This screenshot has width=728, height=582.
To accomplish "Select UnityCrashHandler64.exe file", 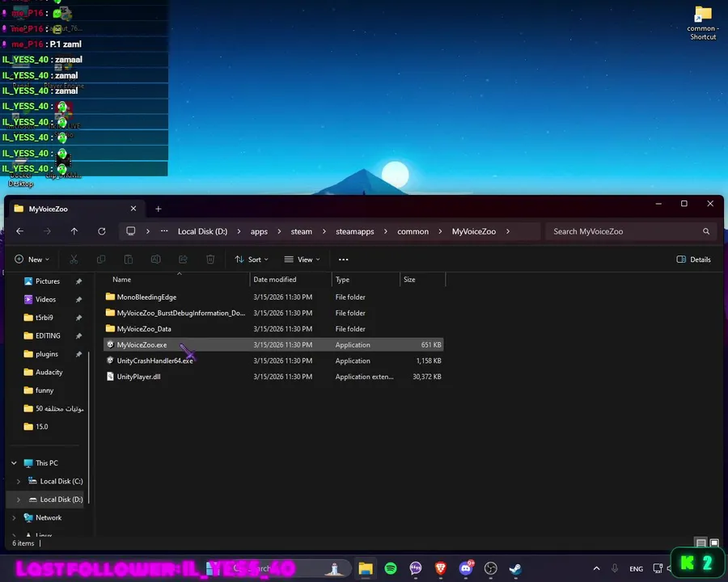I will [x=273, y=361].
